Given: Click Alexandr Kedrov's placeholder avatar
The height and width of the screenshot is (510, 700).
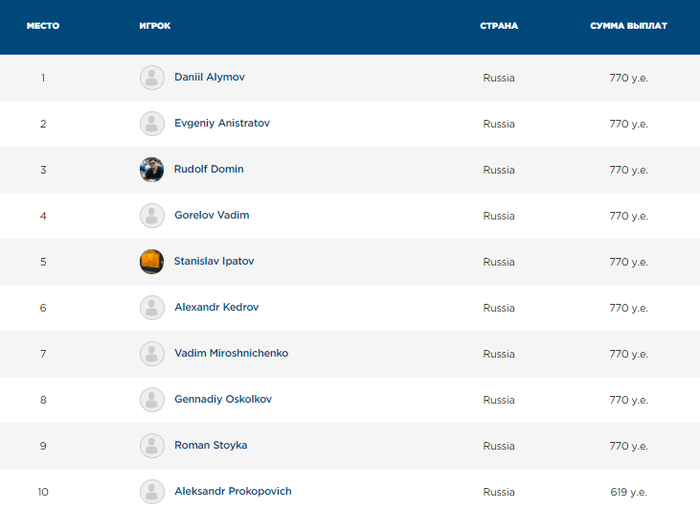Looking at the screenshot, I should [x=152, y=308].
